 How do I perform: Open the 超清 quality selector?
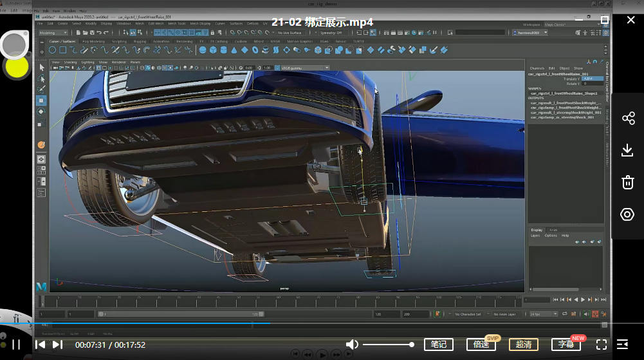point(524,345)
